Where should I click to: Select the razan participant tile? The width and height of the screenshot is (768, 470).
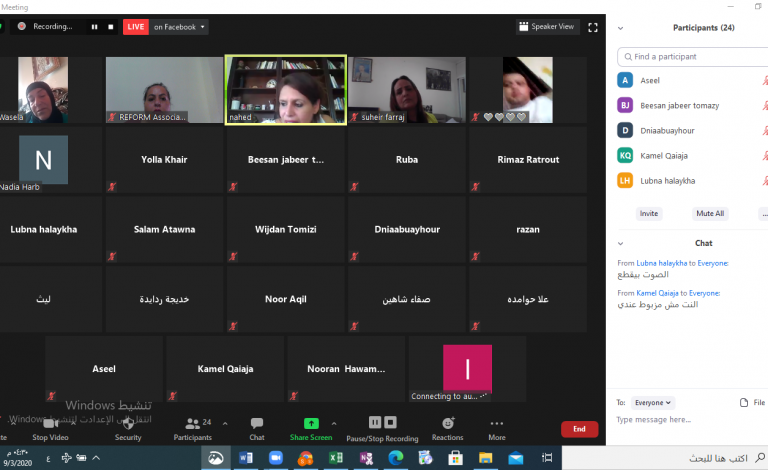click(x=528, y=229)
